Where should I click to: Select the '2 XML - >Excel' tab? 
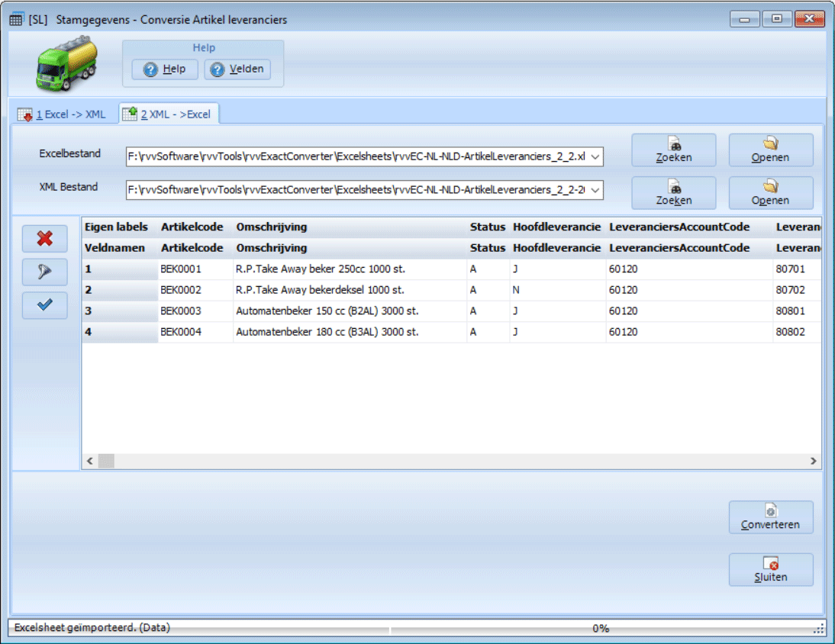tap(168, 114)
